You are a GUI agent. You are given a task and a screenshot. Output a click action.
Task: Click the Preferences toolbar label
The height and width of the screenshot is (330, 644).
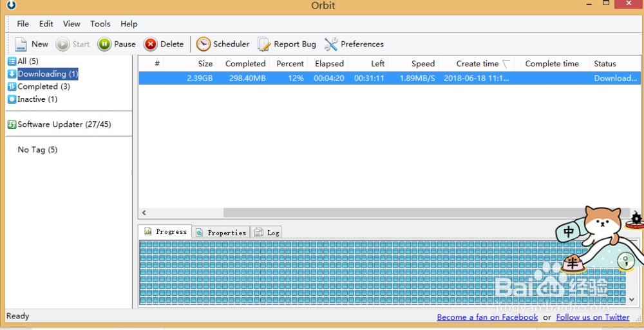(362, 44)
